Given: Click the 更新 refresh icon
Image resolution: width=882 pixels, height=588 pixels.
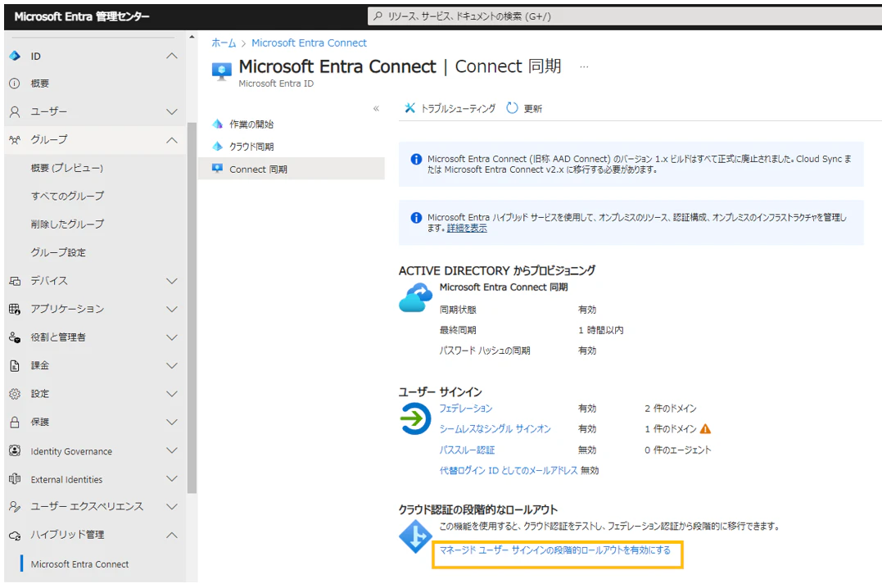Looking at the screenshot, I should point(512,107).
